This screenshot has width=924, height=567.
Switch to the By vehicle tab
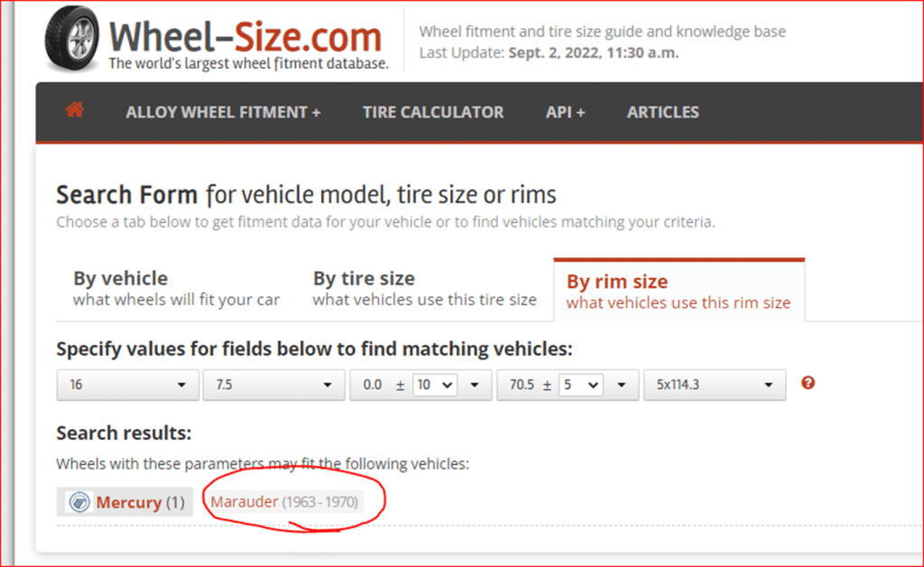176,289
